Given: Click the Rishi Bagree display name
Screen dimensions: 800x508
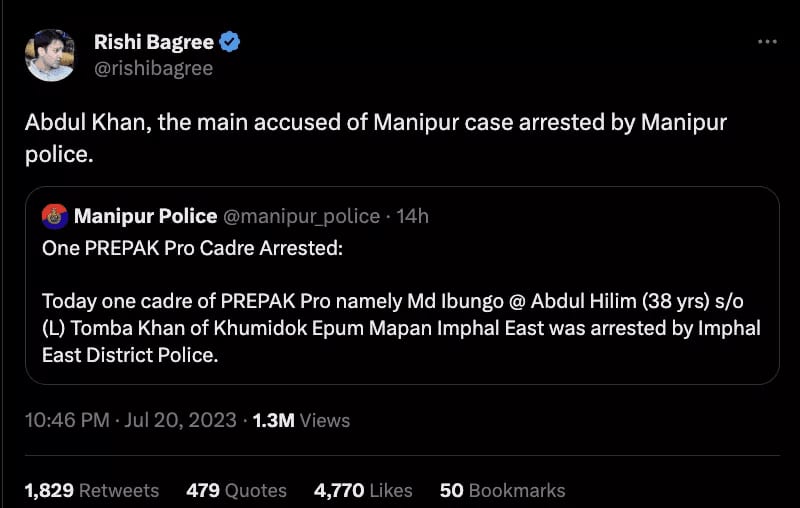Looking at the screenshot, I should (x=154, y=42).
